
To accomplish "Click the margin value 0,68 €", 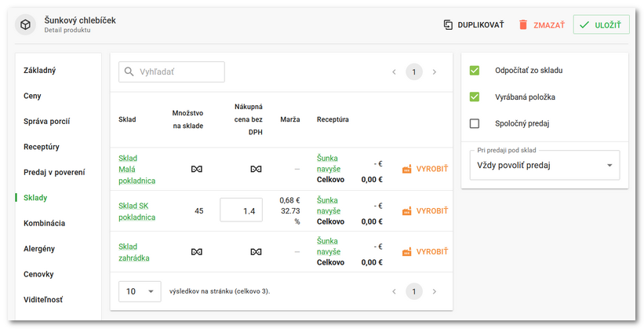I will coord(289,200).
